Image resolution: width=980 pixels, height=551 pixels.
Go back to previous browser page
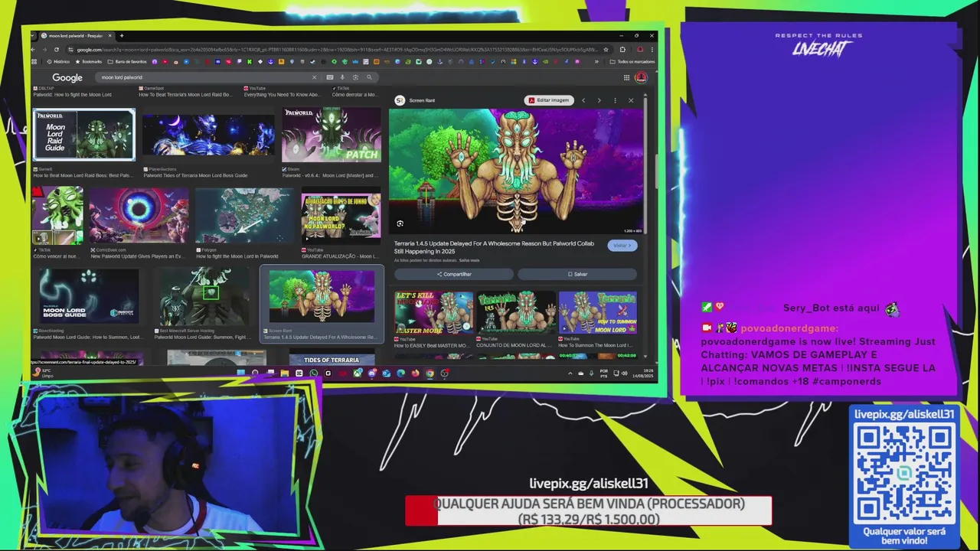click(x=33, y=50)
